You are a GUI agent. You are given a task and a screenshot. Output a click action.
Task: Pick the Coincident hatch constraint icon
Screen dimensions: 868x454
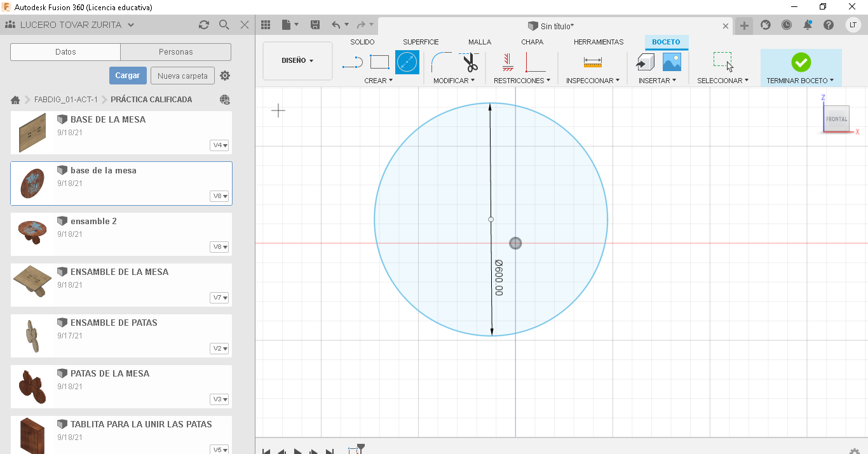(507, 62)
